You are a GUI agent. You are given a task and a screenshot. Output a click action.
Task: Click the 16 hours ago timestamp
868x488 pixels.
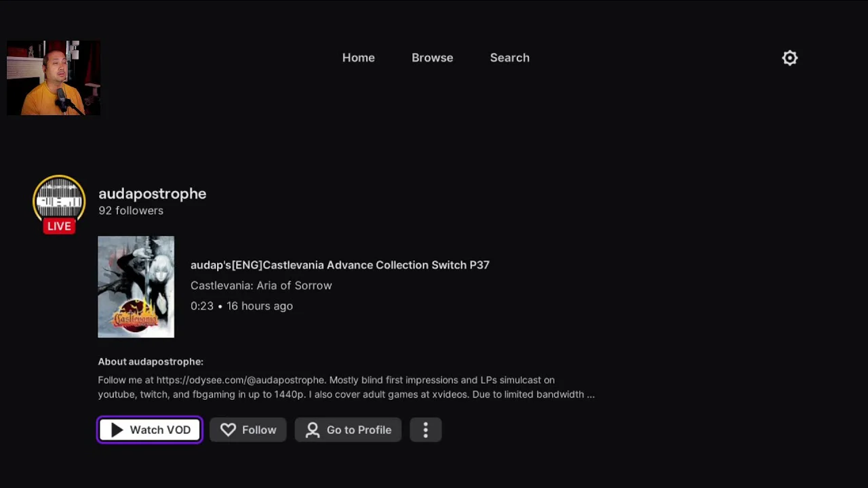click(x=260, y=306)
